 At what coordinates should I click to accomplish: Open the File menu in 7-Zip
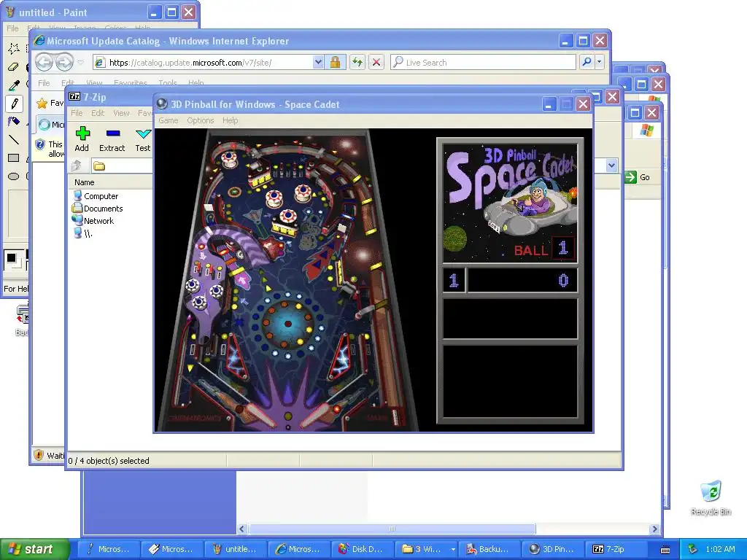[x=77, y=113]
